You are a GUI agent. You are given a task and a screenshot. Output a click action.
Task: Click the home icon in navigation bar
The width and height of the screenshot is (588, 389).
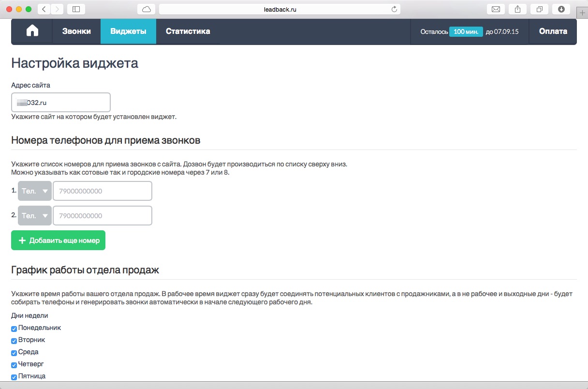click(x=32, y=31)
